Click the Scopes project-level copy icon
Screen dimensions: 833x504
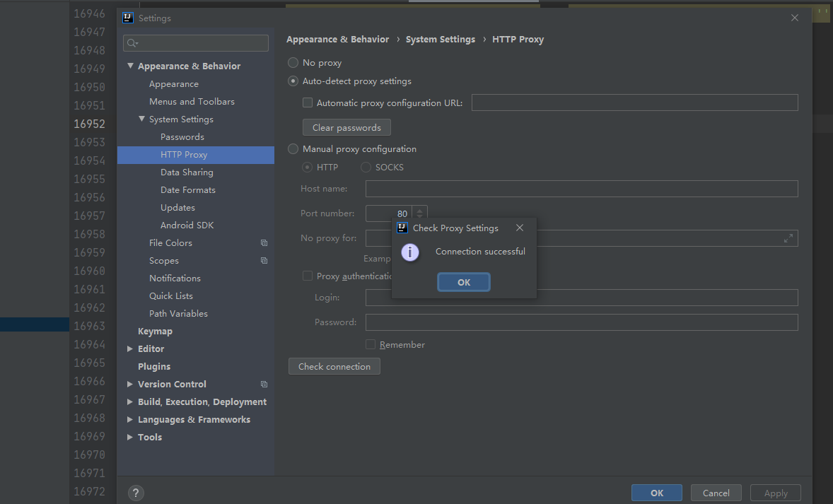[x=264, y=261]
